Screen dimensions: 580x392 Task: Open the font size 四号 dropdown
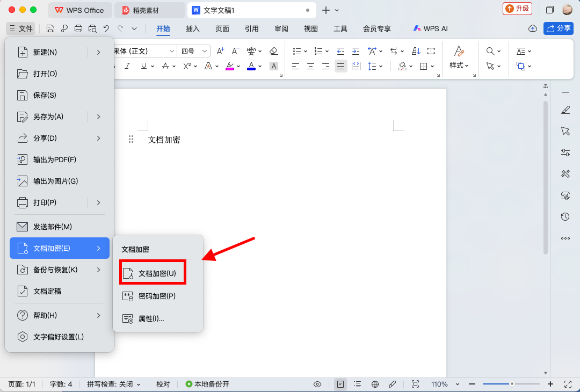click(194, 51)
